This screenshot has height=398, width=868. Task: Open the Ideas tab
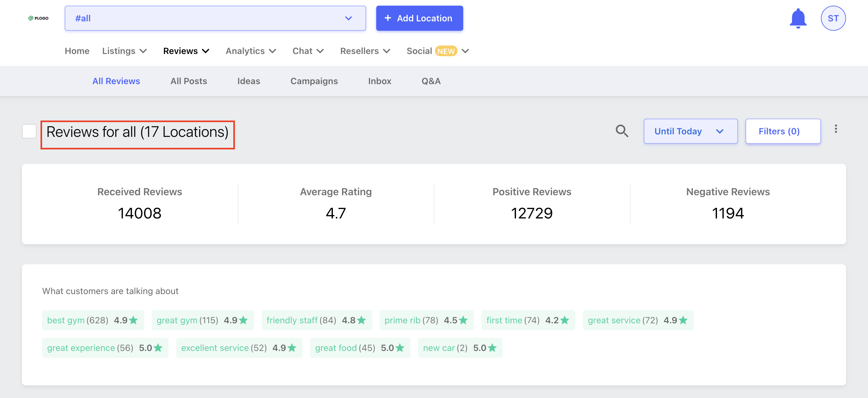pyautogui.click(x=248, y=81)
